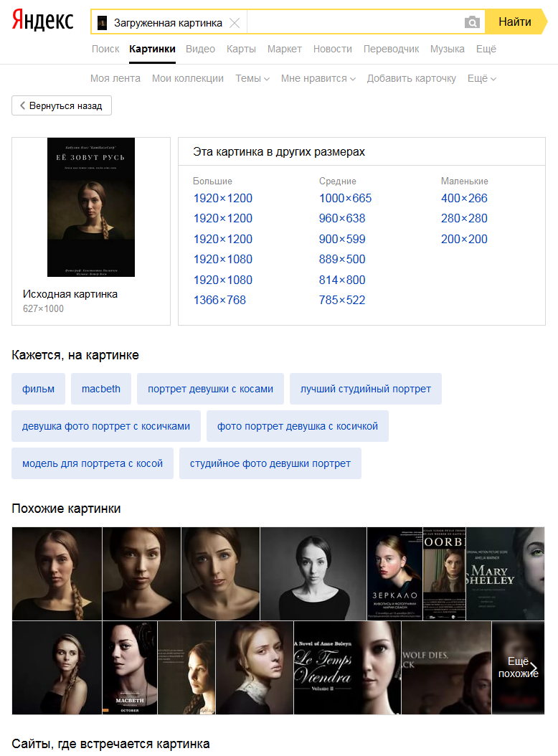Click the camera icon in search bar

(x=472, y=22)
